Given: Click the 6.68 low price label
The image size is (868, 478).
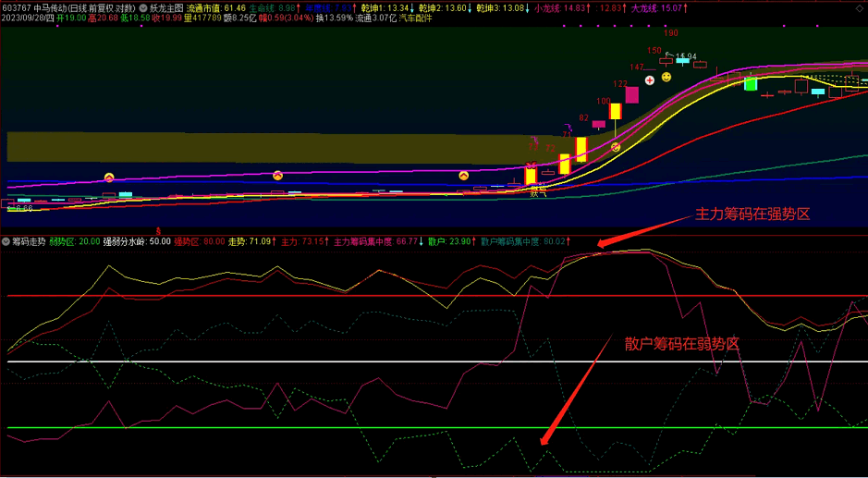Looking at the screenshot, I should click(x=24, y=209).
